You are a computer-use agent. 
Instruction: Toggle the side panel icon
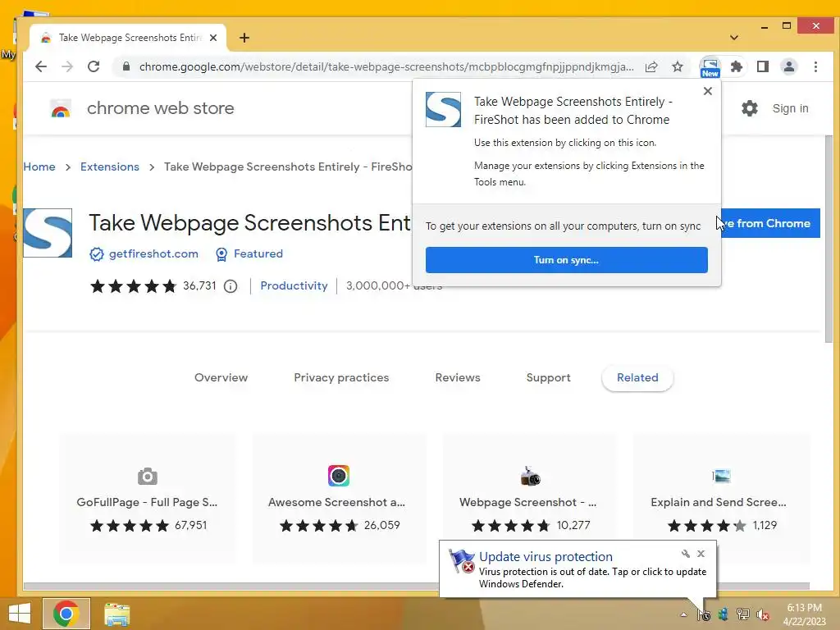click(763, 66)
